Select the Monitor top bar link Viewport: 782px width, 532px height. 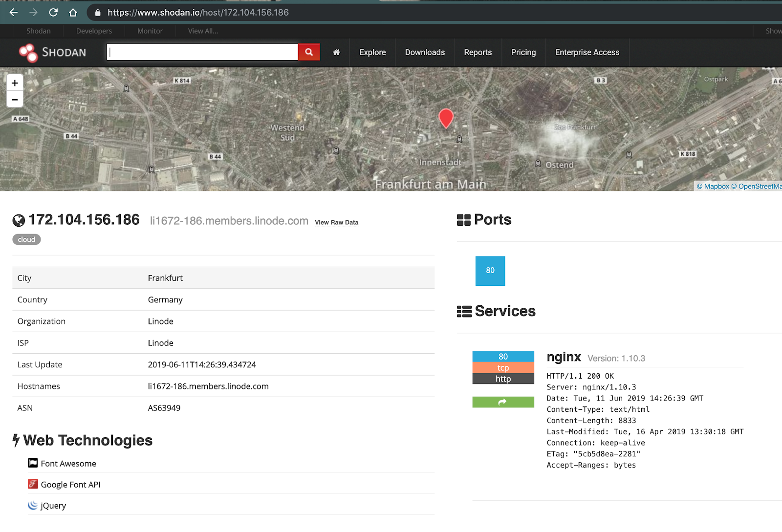click(x=150, y=31)
